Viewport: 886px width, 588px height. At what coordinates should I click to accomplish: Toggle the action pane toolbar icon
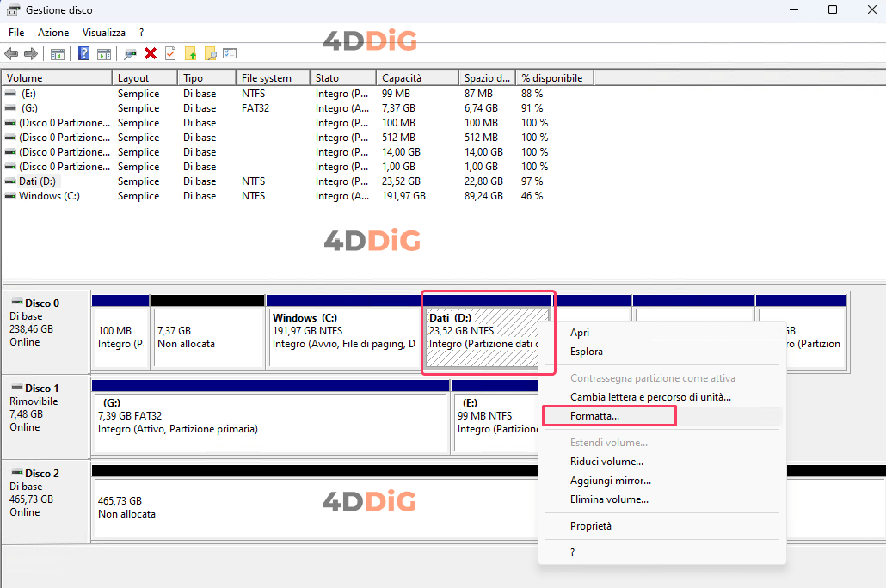104,54
